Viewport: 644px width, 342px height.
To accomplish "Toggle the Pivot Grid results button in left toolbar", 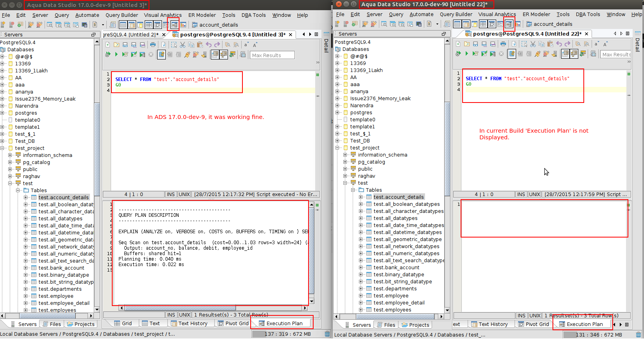I will pyautogui.click(x=157, y=25).
